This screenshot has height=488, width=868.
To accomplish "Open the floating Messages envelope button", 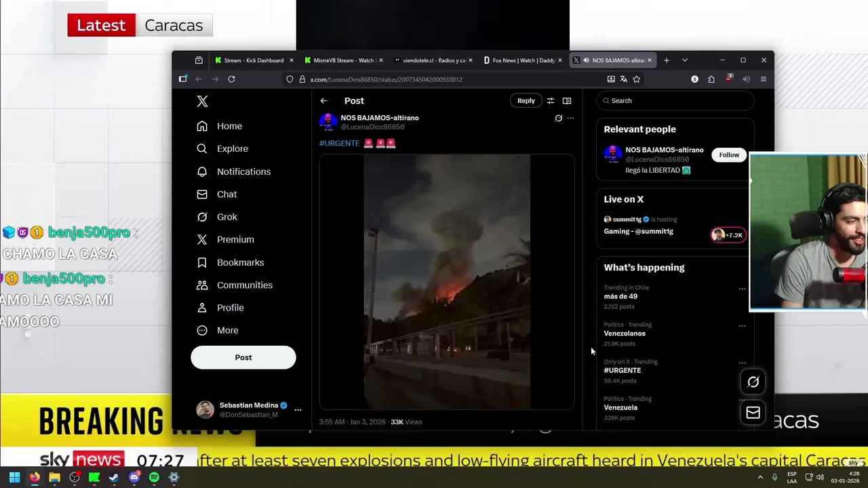I will pos(753,413).
